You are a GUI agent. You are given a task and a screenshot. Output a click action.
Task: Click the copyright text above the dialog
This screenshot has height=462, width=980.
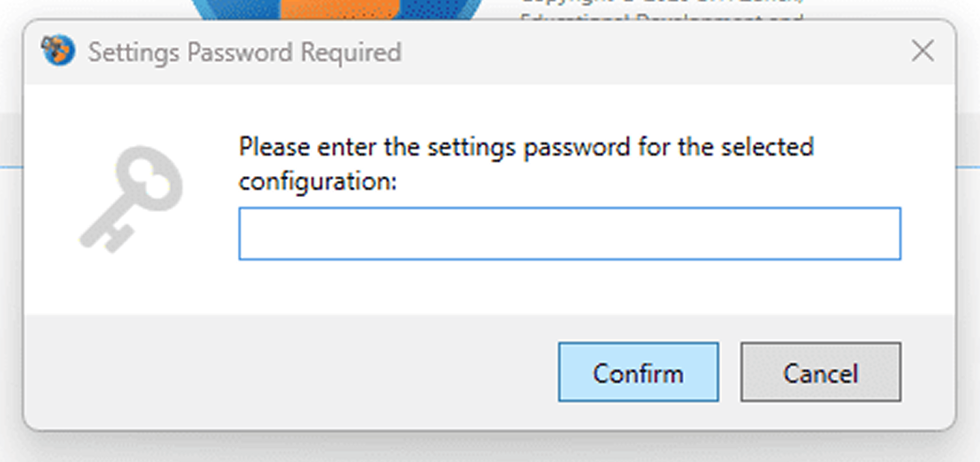coord(661,9)
